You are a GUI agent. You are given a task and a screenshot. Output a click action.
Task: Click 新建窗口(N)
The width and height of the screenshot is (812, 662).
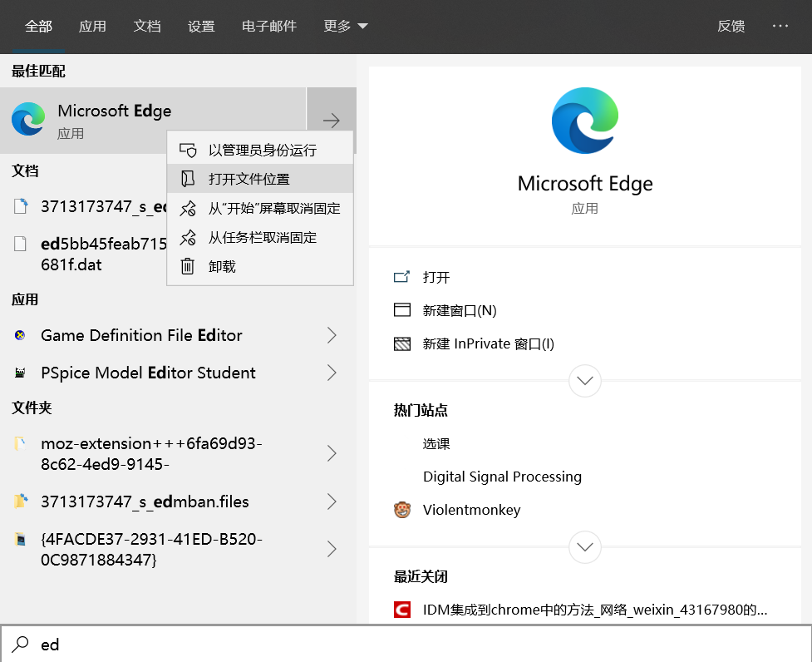click(x=460, y=310)
